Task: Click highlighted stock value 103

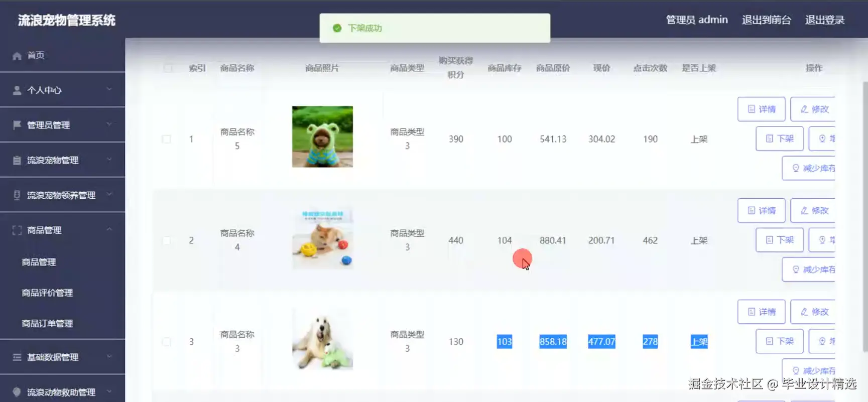Action: pos(505,342)
